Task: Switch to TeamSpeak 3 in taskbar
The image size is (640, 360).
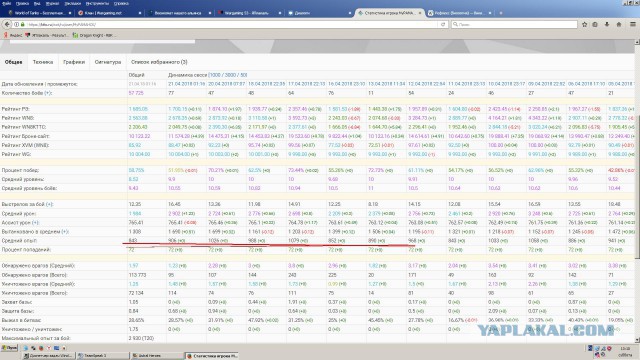Action: [x=103, y=356]
